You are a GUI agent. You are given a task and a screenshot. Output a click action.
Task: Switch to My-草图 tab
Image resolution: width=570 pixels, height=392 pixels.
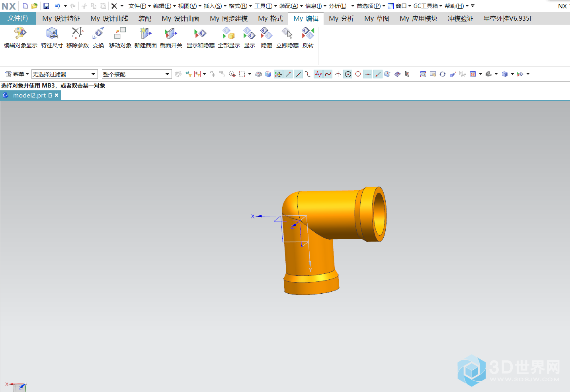click(x=377, y=18)
